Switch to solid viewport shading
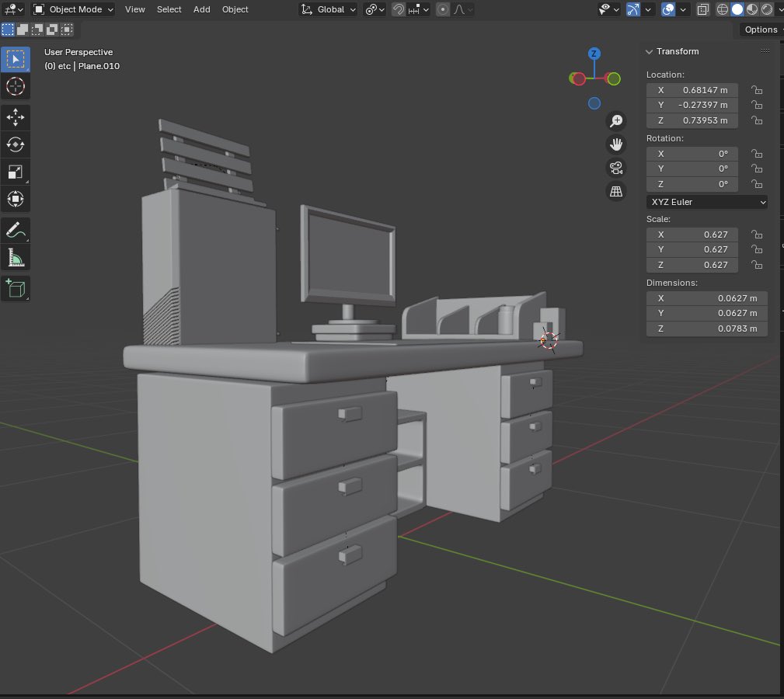784x699 pixels. tap(737, 9)
